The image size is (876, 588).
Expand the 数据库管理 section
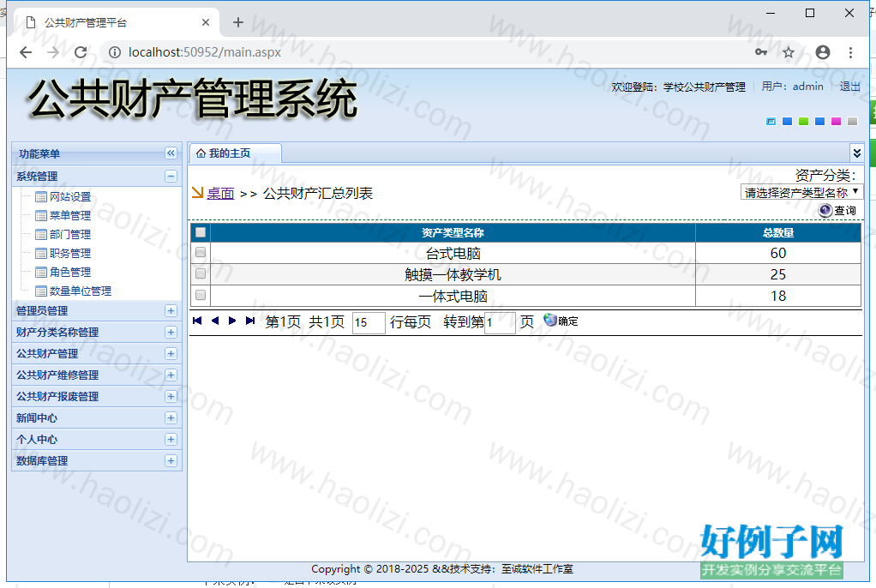[171, 460]
